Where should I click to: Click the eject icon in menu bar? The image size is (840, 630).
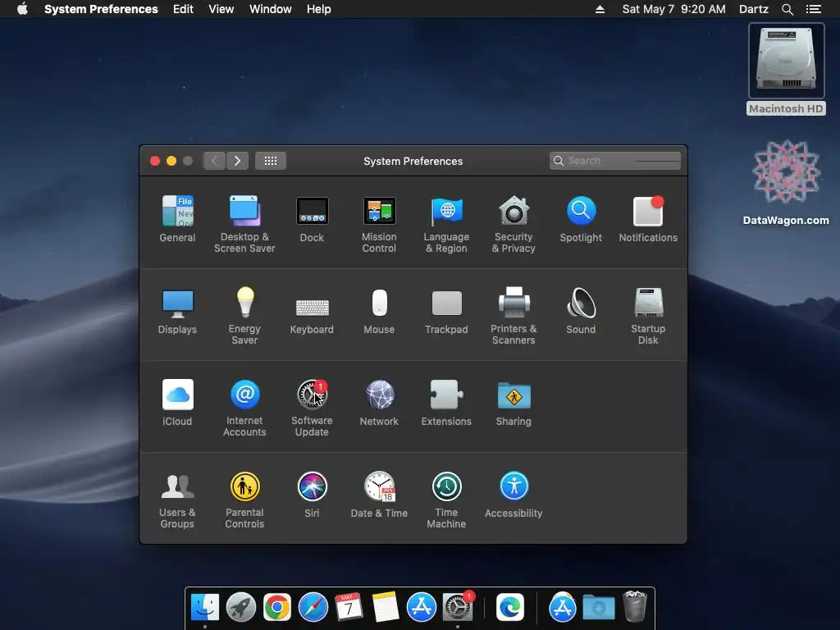tap(600, 9)
